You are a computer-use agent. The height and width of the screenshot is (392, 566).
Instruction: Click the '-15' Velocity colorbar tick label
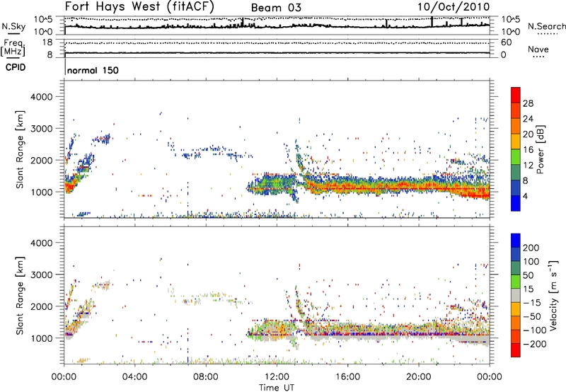coord(531,303)
